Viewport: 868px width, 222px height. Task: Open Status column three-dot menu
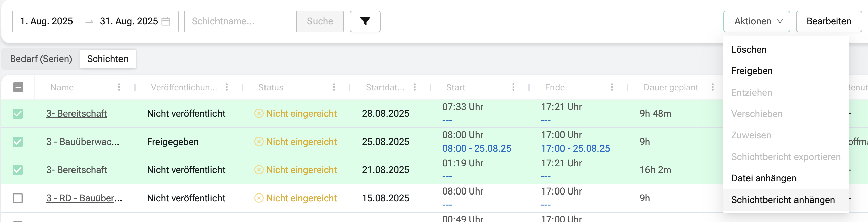pos(334,87)
